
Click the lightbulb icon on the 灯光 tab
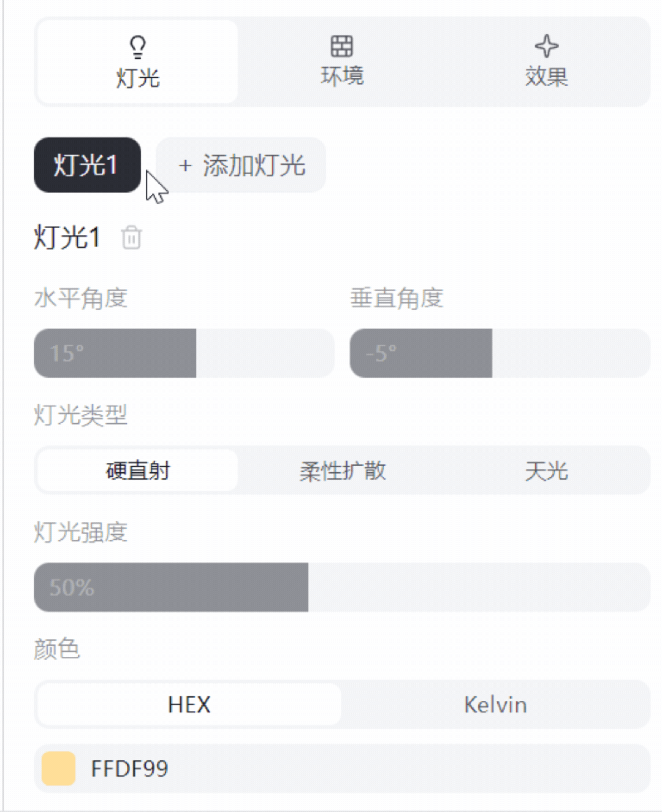tap(137, 46)
